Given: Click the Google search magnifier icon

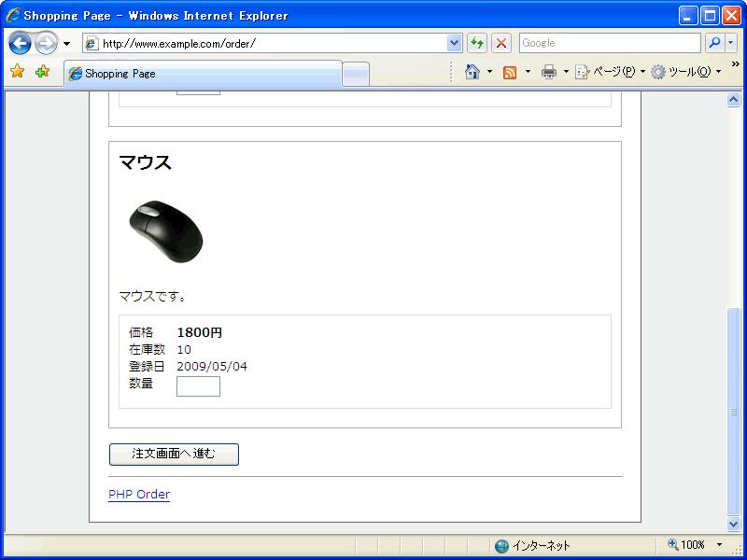Looking at the screenshot, I should coord(714,43).
